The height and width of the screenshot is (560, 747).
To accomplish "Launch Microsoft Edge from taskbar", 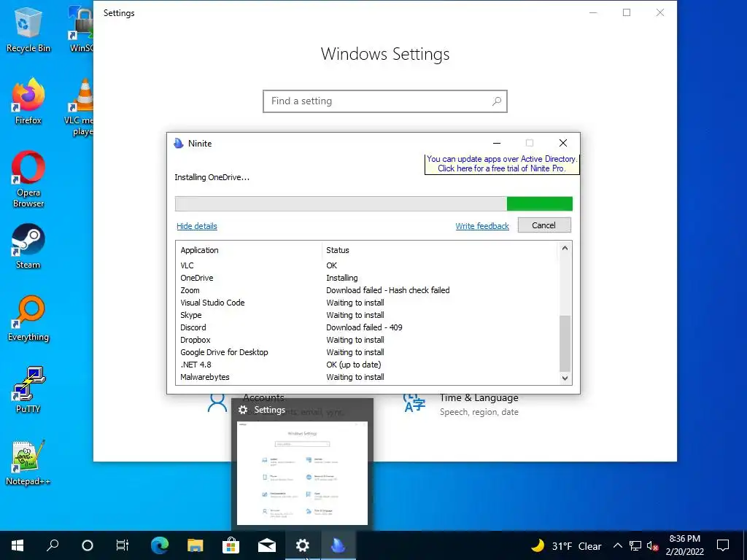I will pos(160,545).
